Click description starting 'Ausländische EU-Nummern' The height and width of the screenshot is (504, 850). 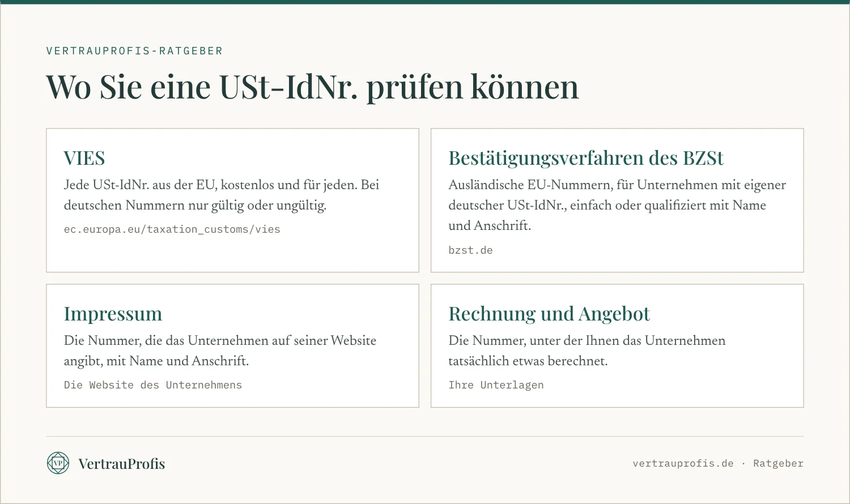[x=617, y=205]
